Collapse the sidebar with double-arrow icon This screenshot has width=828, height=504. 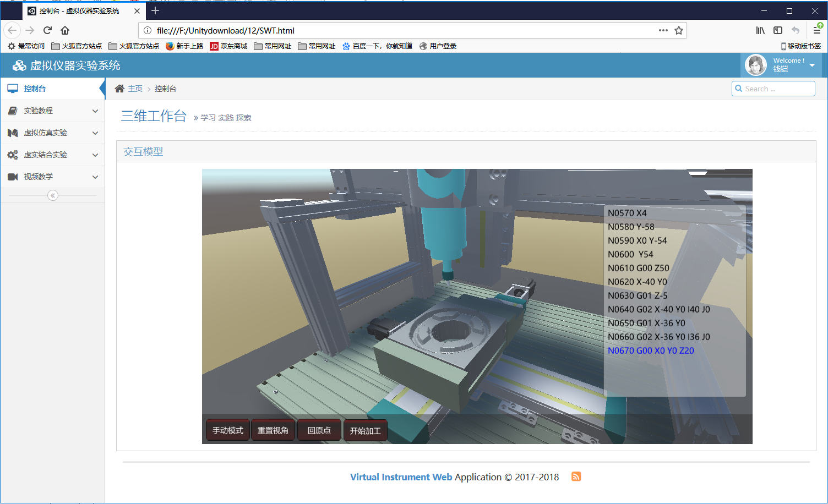coord(53,195)
